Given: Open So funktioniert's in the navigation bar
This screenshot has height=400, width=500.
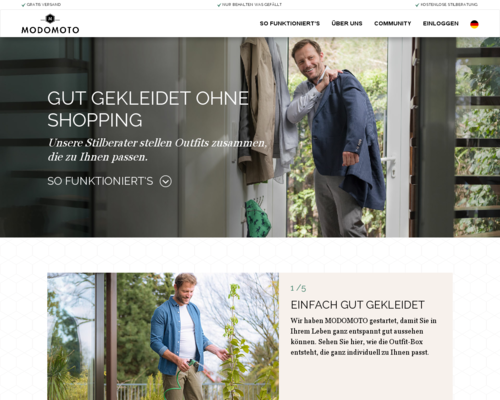Looking at the screenshot, I should pos(290,23).
